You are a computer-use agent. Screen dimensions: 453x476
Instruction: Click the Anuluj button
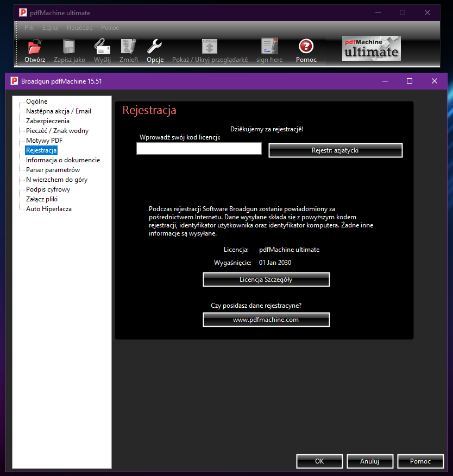370,461
